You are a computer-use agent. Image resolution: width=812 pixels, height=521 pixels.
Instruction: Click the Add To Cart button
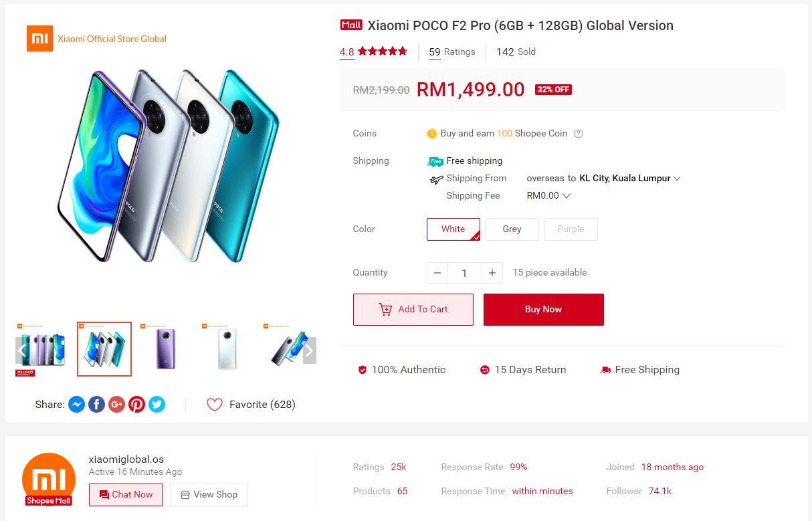coord(413,310)
